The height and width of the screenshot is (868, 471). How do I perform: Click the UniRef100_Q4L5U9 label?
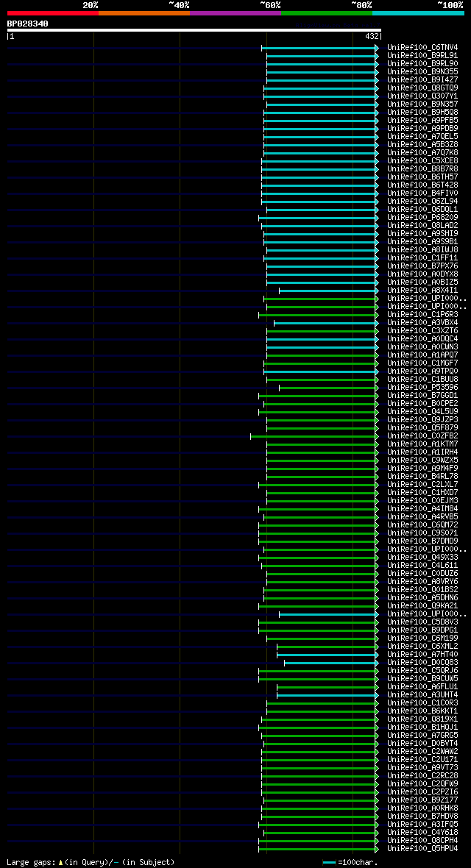point(422,412)
